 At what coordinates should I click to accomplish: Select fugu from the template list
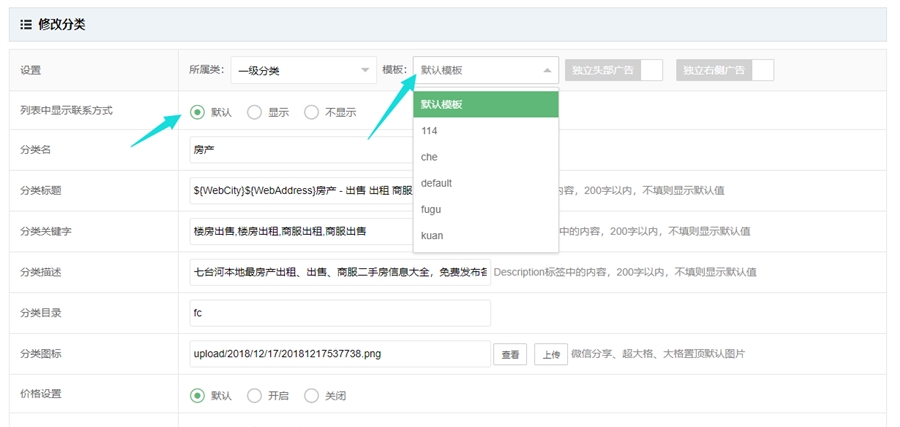coord(485,209)
